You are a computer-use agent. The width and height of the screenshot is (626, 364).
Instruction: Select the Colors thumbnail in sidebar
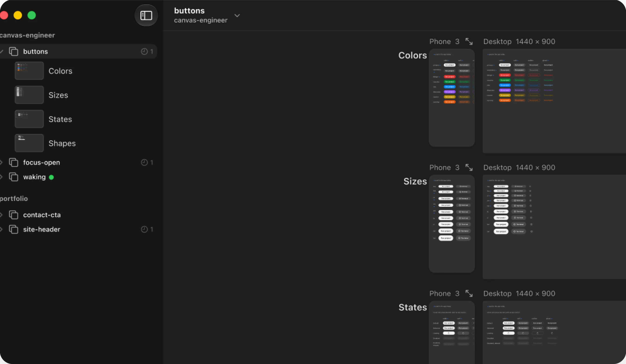click(29, 71)
